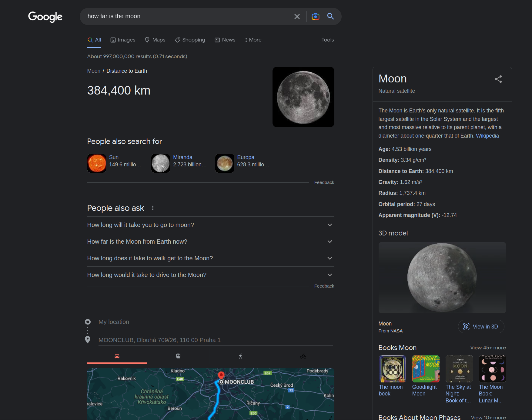Select driving directions car icon

(x=117, y=356)
